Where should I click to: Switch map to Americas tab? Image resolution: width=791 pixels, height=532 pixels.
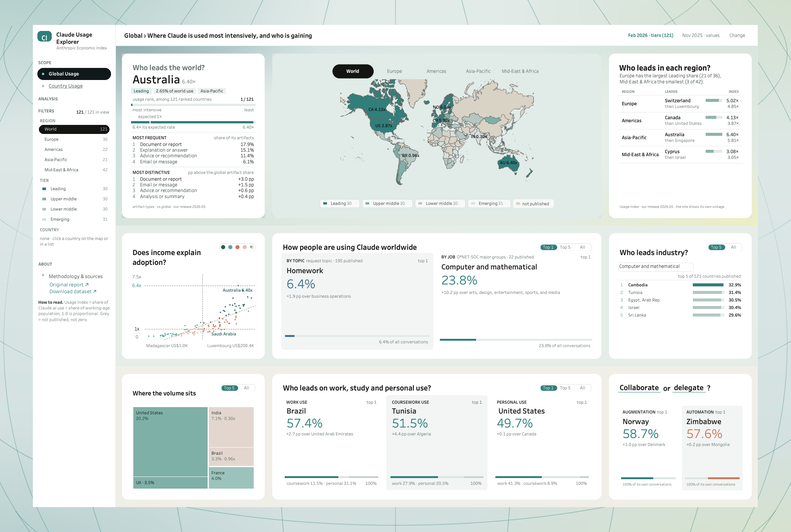(436, 71)
